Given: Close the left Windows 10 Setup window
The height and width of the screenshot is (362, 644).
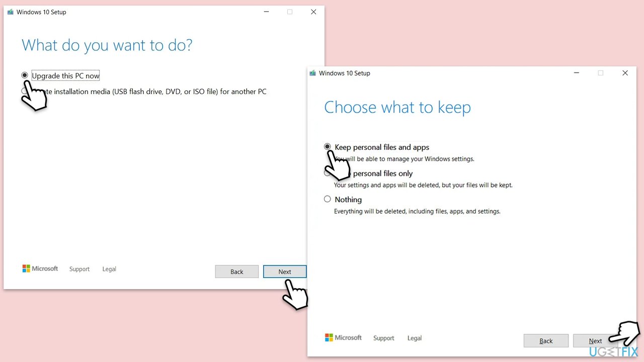Looking at the screenshot, I should (x=313, y=12).
